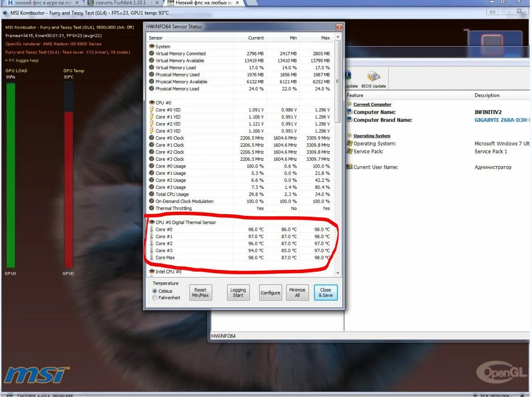Click the Total CPU Usage row icon
Viewport: 532px width, 397px height.
point(152,194)
